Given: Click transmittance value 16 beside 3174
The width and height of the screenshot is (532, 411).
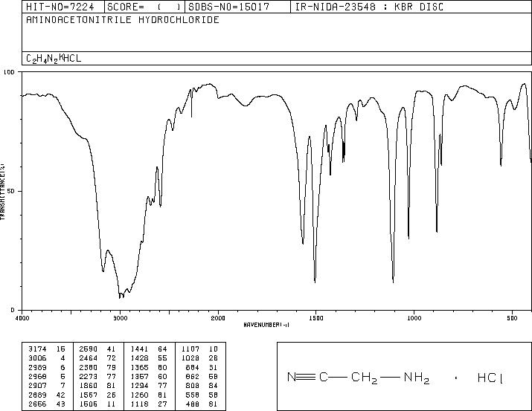Looking at the screenshot, I should coord(60,349).
